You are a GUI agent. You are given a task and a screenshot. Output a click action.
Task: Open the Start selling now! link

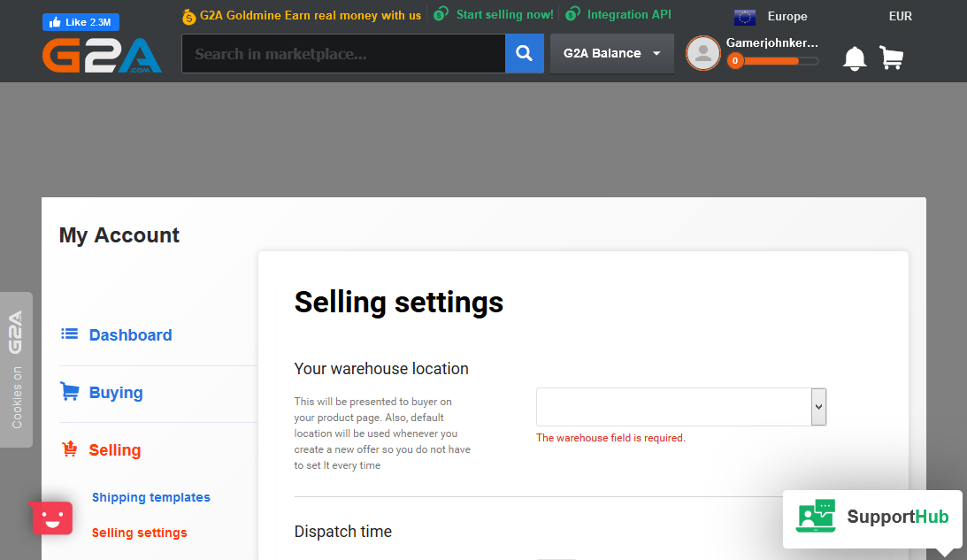504,14
